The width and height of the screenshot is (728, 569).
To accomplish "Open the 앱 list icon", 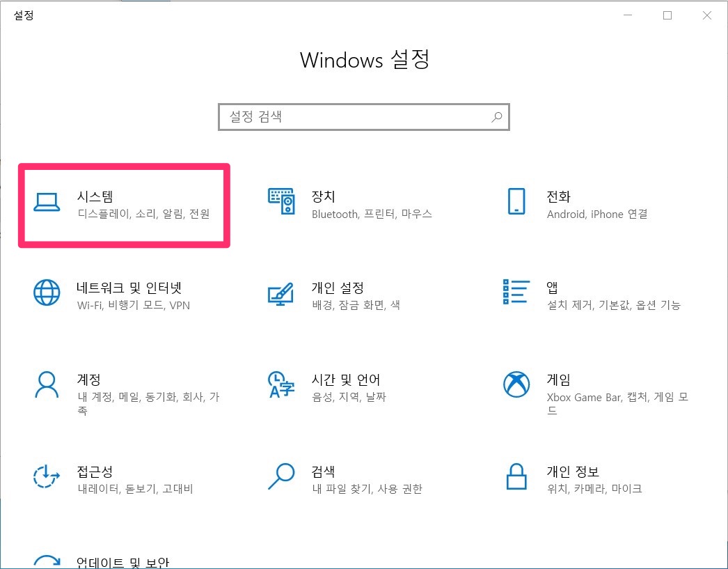I will coord(516,292).
